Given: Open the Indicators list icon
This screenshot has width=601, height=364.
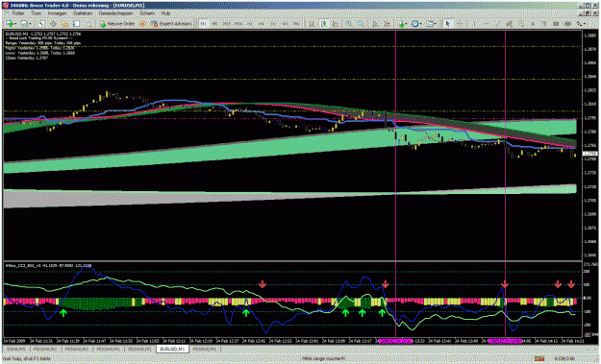Looking at the screenshot, I should point(401,24).
